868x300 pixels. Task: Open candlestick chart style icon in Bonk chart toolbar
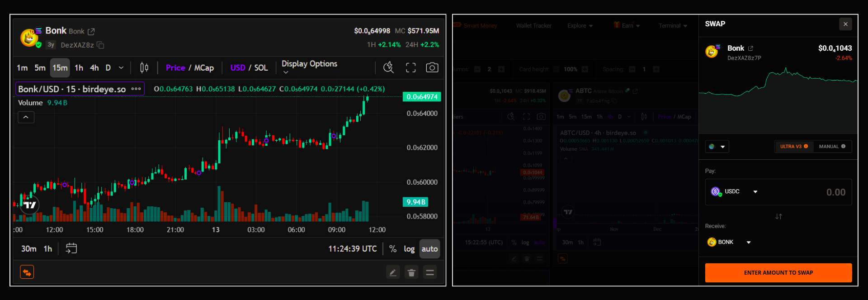point(144,68)
